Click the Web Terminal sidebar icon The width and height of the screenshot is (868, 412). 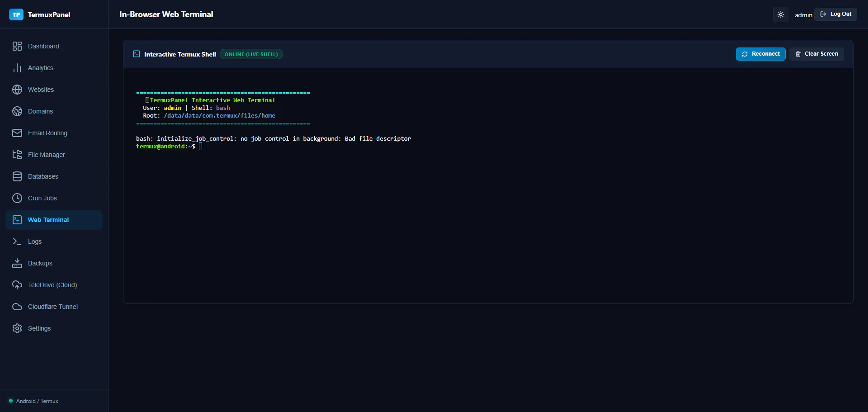click(17, 220)
